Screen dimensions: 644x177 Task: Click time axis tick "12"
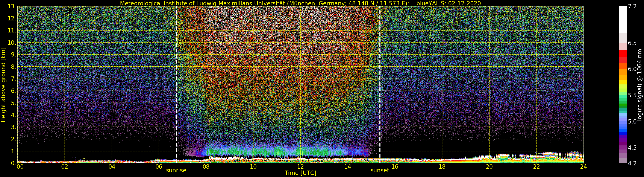(x=300, y=166)
